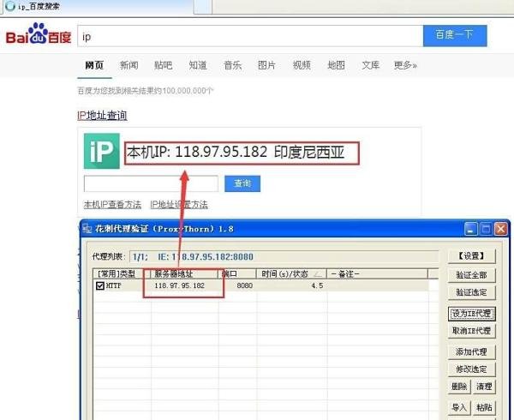
Task: Click the blue 查询 button
Action: pos(242,183)
